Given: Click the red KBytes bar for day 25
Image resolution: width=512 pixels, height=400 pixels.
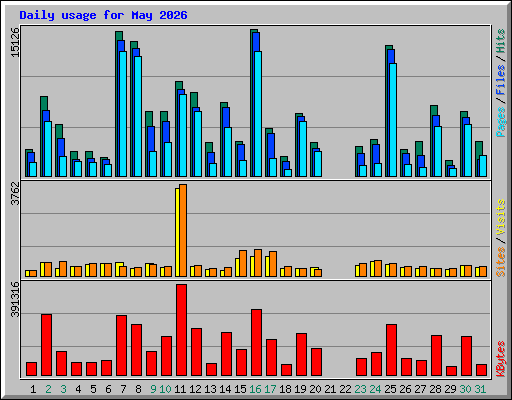Looking at the screenshot, I should [x=391, y=350].
